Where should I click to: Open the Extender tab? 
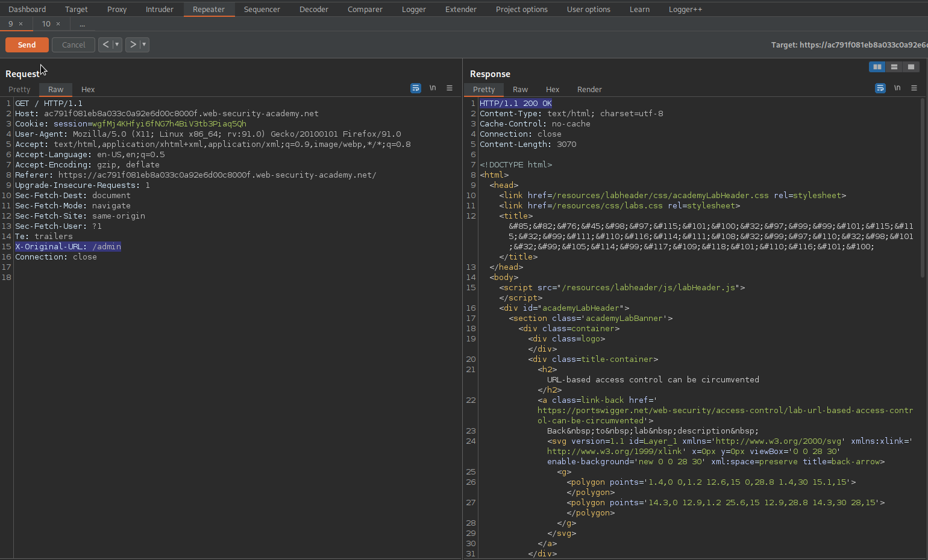click(461, 9)
